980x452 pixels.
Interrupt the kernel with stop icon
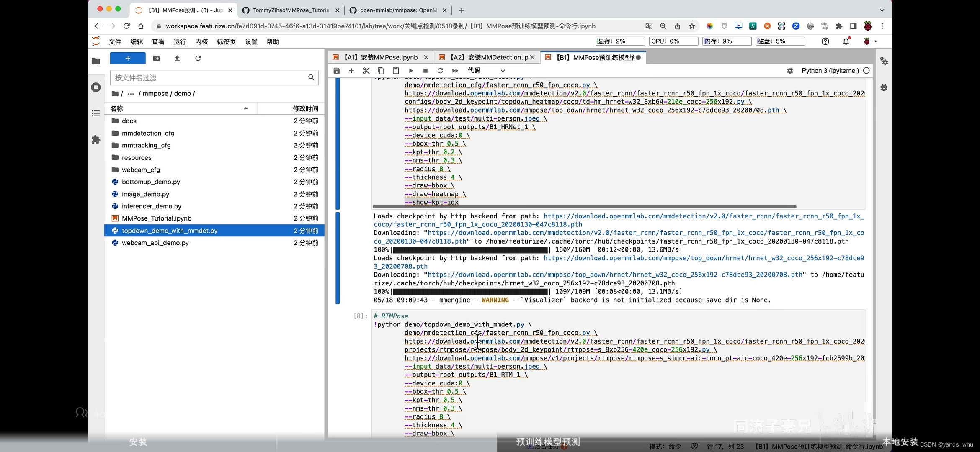pos(426,71)
